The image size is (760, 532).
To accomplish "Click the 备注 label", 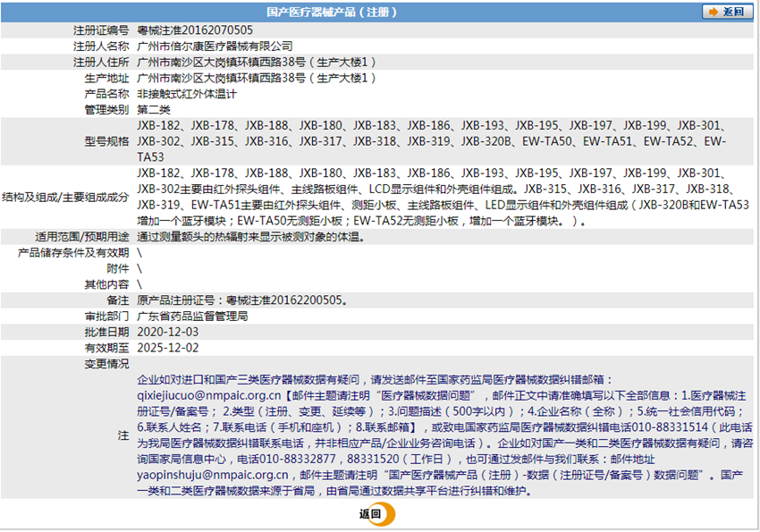I will click(118, 300).
